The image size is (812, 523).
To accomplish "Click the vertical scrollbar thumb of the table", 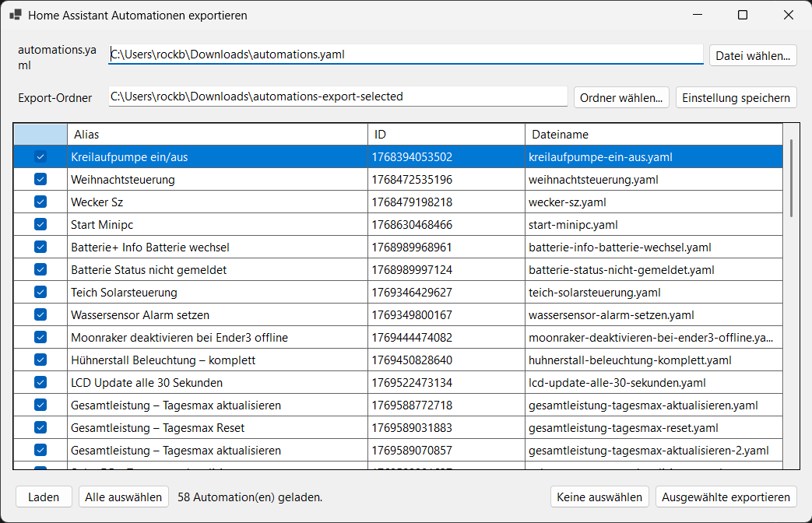I will point(791,178).
